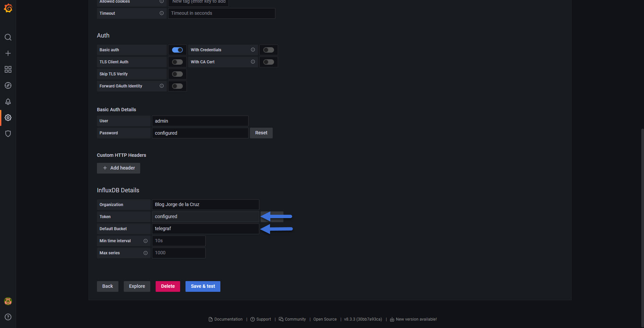
Task: Open the Help question mark icon
Action: click(x=8, y=317)
